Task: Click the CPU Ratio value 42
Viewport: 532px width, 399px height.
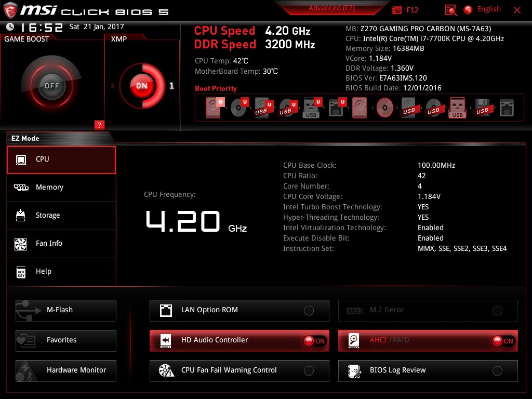Action: point(421,176)
